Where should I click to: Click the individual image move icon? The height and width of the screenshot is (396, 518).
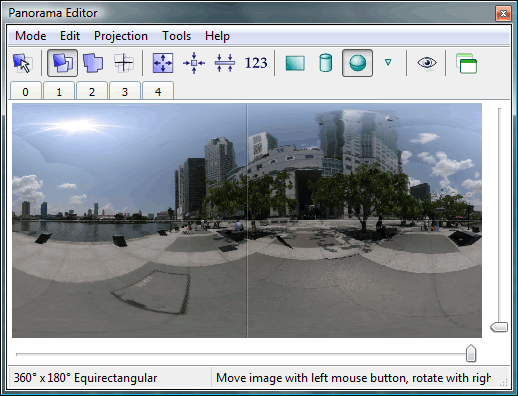click(x=93, y=63)
